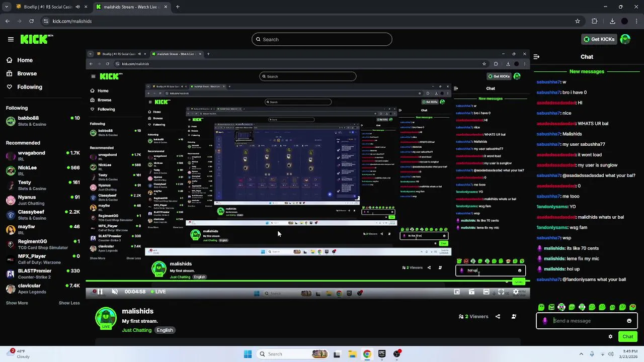Insert the first green emote in the row
Screen dimensions: 644x362
click(541, 307)
